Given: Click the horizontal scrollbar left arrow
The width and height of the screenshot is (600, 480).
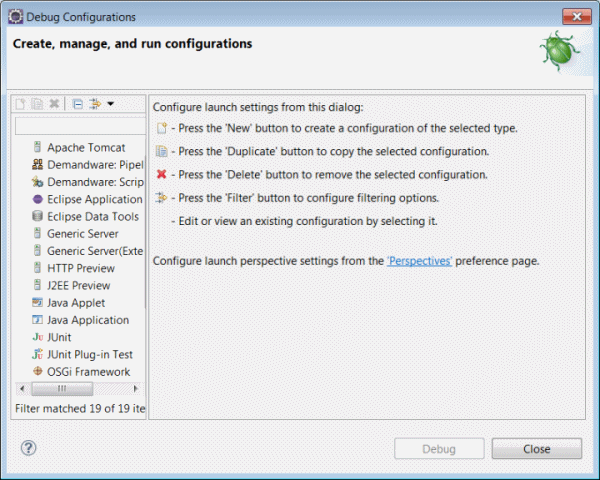Looking at the screenshot, I should [22, 389].
